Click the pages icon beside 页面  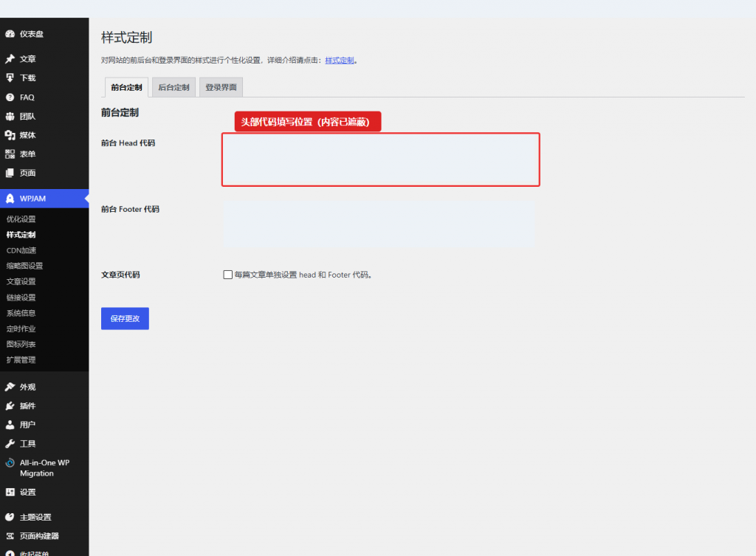10,173
